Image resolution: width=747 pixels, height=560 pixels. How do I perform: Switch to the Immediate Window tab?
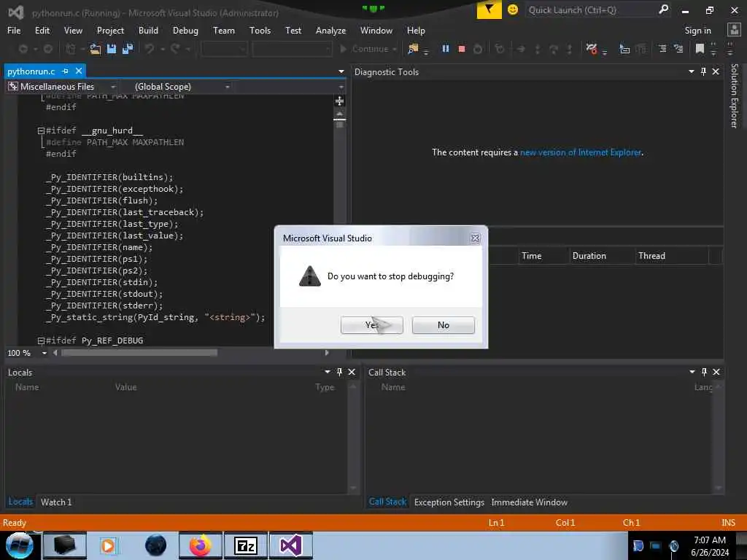coord(530,502)
